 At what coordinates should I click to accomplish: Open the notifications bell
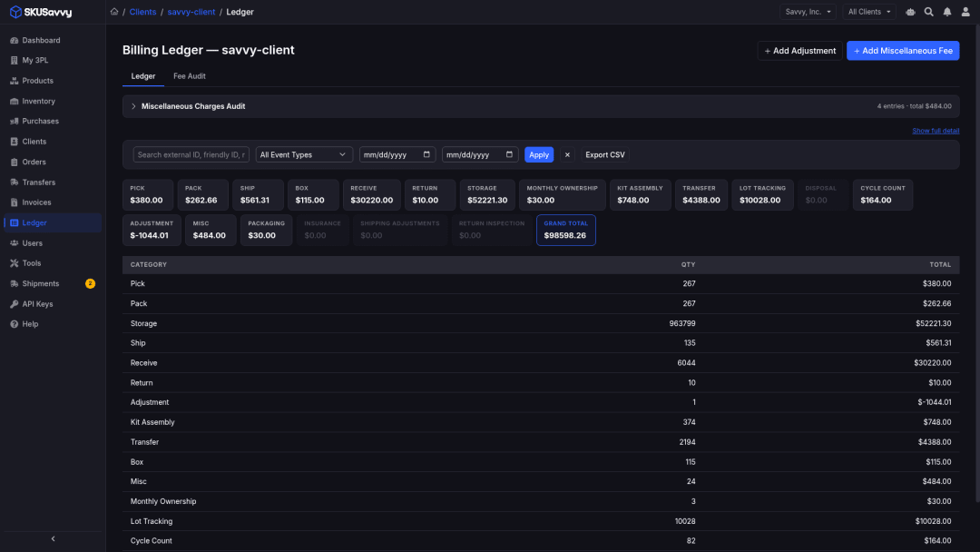[x=946, y=12]
